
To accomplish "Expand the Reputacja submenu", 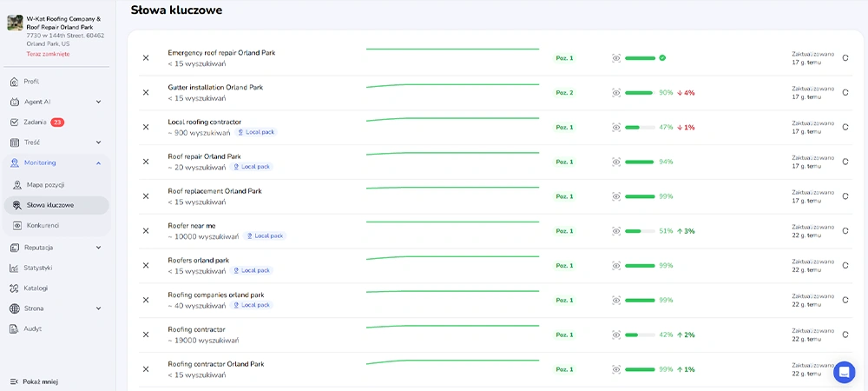I will pos(98,248).
